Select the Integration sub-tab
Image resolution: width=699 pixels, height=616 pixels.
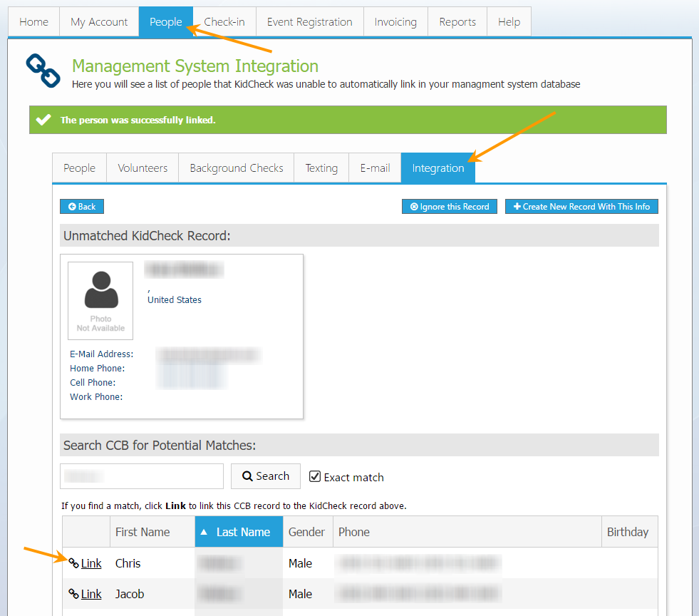click(438, 168)
